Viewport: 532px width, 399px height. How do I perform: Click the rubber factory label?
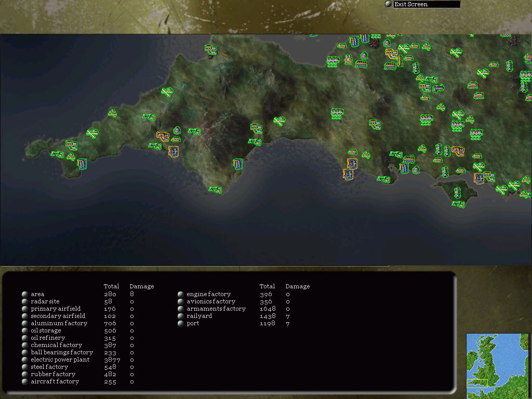coord(54,374)
